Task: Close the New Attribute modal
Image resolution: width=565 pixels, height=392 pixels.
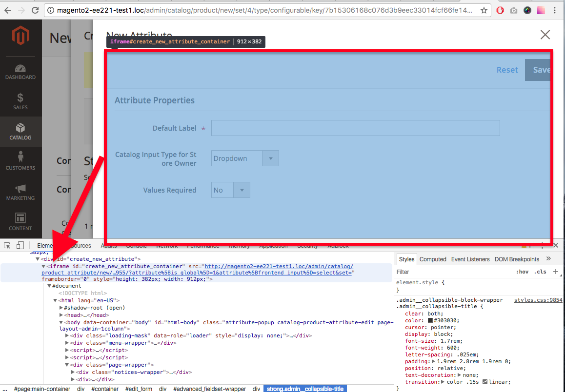Action: coord(545,35)
